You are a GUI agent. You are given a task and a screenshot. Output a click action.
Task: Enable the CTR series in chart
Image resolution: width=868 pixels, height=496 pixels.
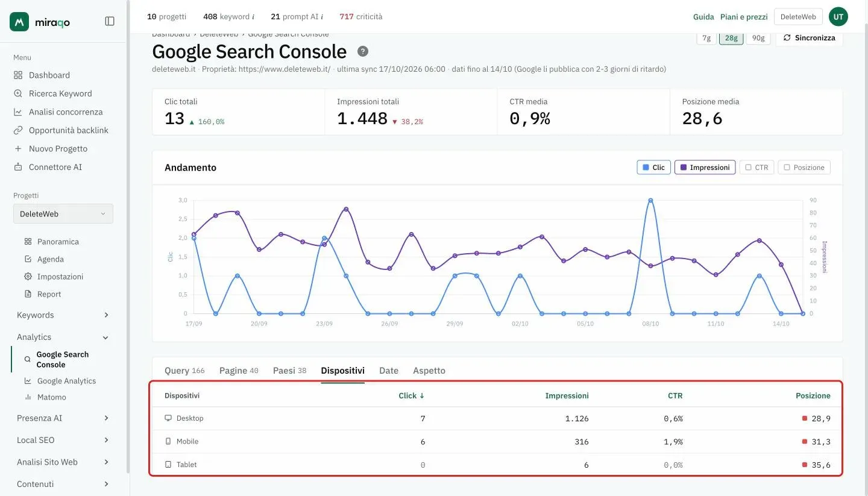756,168
